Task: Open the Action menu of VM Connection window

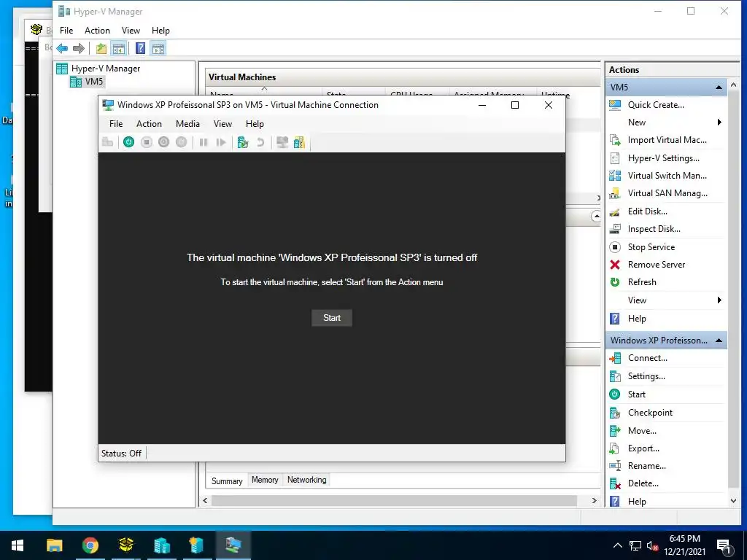Action: [149, 124]
